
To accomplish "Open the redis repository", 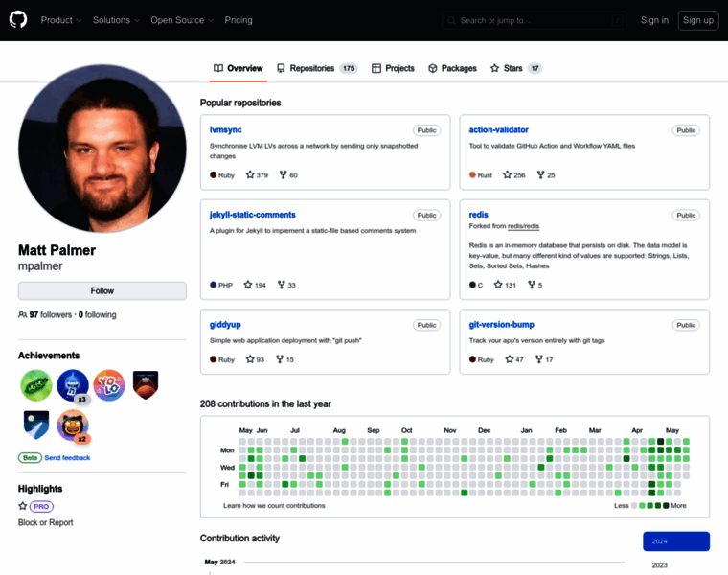I will pyautogui.click(x=478, y=215).
